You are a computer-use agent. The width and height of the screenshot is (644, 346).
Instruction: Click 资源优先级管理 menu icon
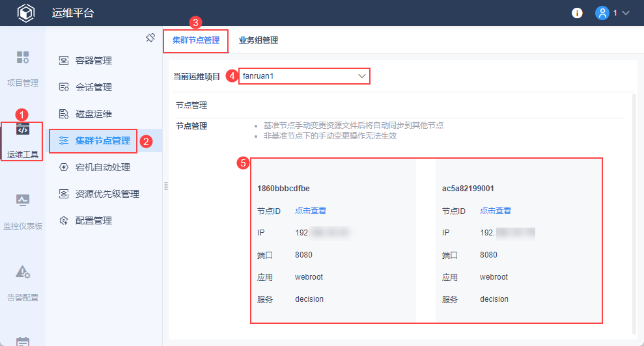click(x=64, y=194)
